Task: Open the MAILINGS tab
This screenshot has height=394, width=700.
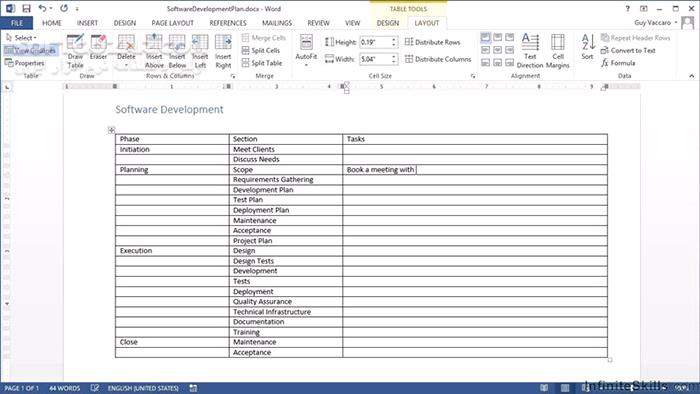Action: 277,23
